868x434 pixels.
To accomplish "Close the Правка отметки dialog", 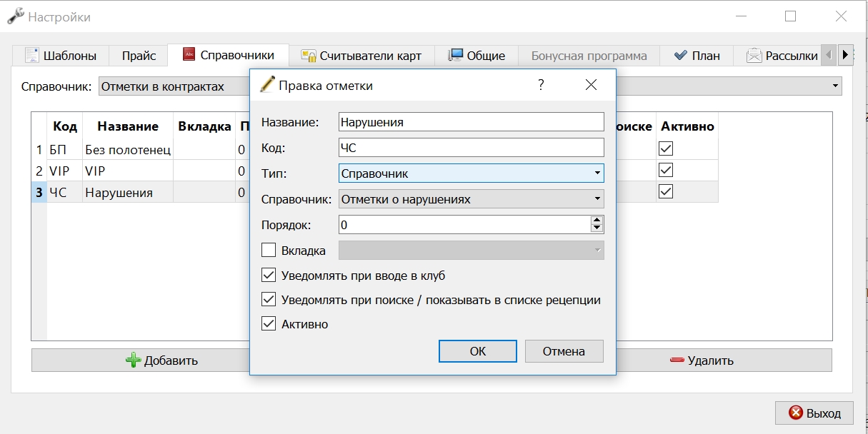I will (591, 85).
